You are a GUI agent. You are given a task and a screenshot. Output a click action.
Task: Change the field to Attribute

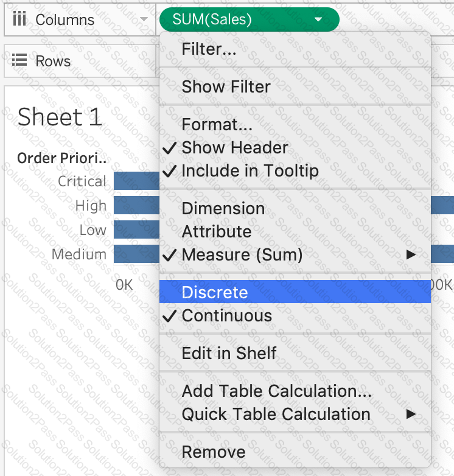(216, 232)
